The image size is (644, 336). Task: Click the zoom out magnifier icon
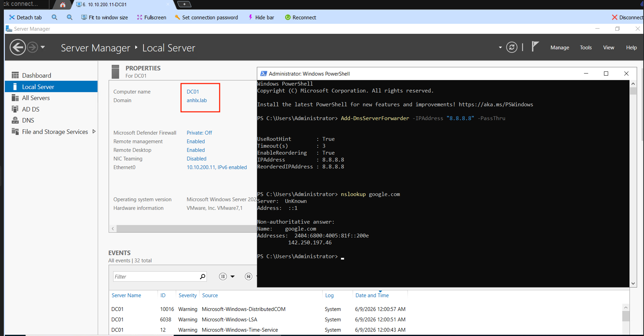click(70, 17)
